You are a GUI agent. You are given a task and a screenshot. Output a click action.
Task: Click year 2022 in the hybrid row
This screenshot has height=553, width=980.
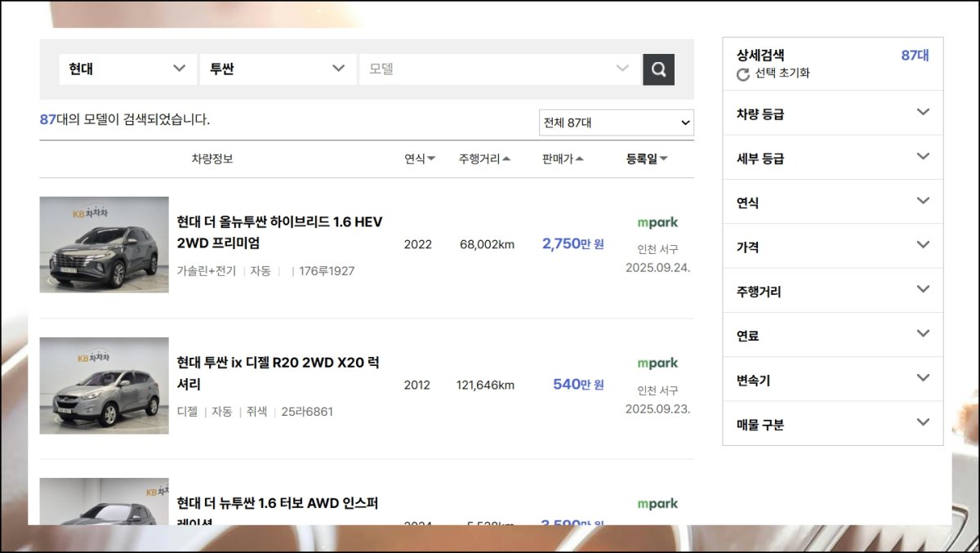(417, 244)
